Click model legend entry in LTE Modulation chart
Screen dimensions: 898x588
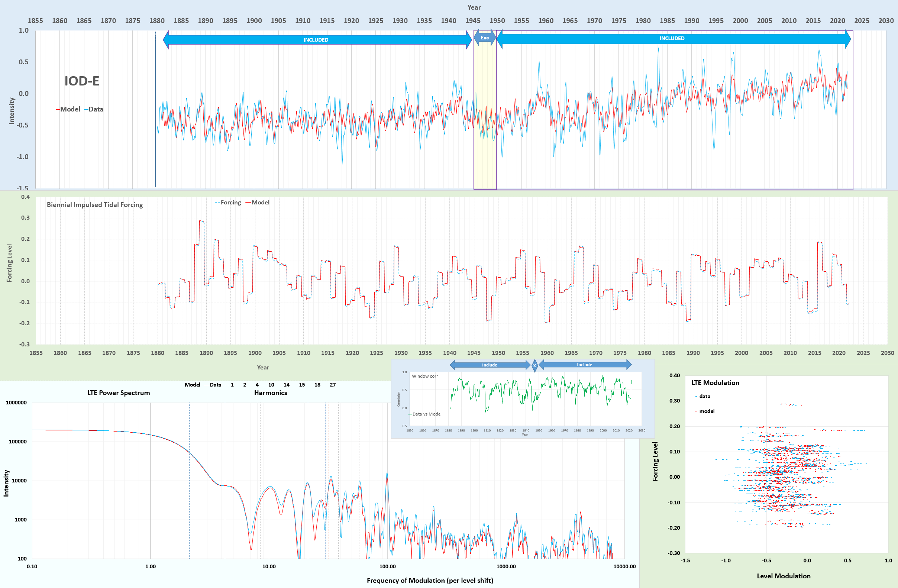tap(706, 411)
